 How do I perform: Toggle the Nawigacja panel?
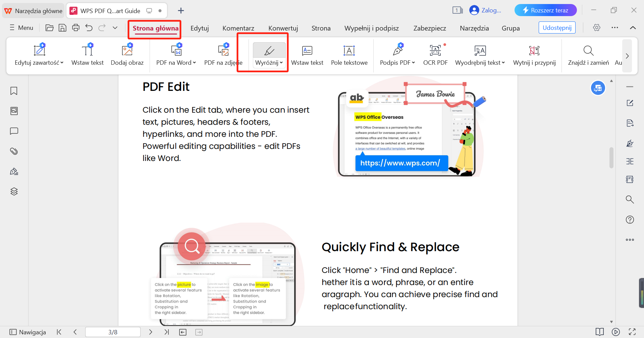click(x=28, y=332)
